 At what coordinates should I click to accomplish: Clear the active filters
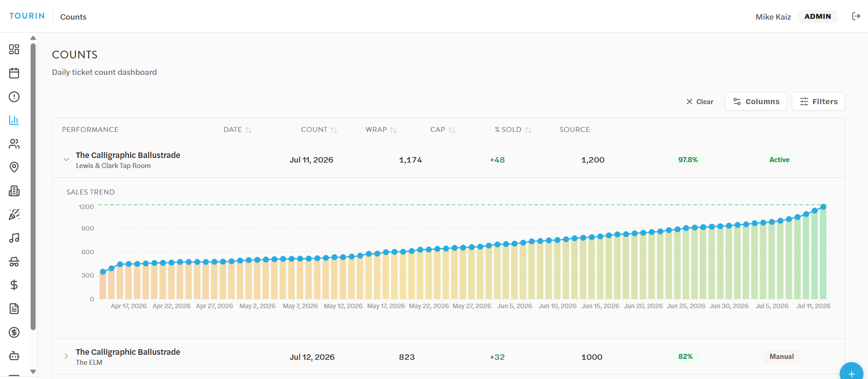(699, 101)
